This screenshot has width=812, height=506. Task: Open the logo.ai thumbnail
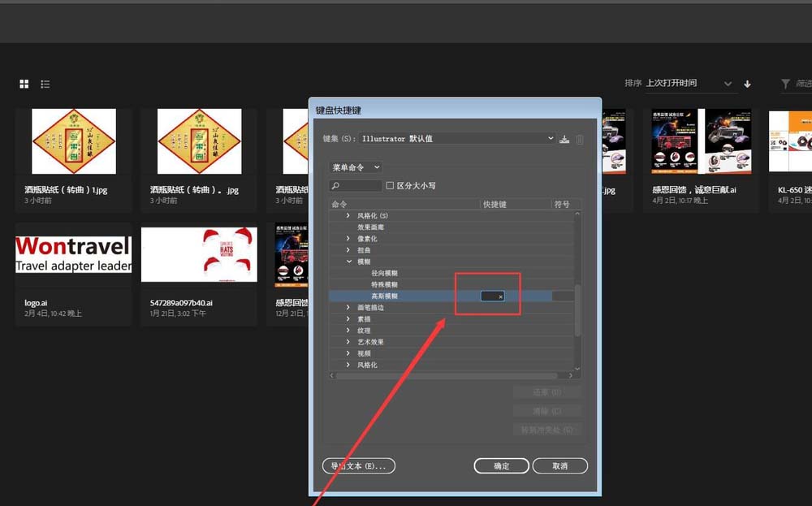click(73, 253)
